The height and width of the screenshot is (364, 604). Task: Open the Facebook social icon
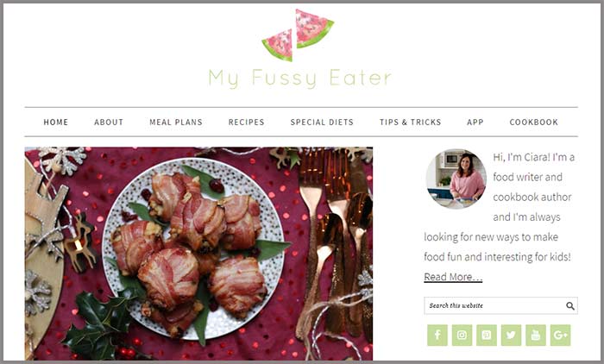coord(437,336)
